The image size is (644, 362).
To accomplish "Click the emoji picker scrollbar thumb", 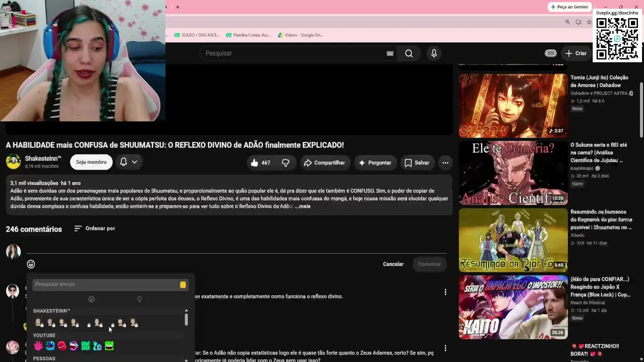I will click(186, 319).
